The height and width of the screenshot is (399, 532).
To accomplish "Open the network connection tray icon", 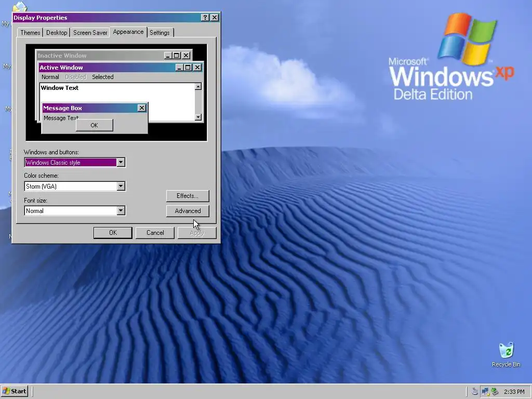I will 485,392.
